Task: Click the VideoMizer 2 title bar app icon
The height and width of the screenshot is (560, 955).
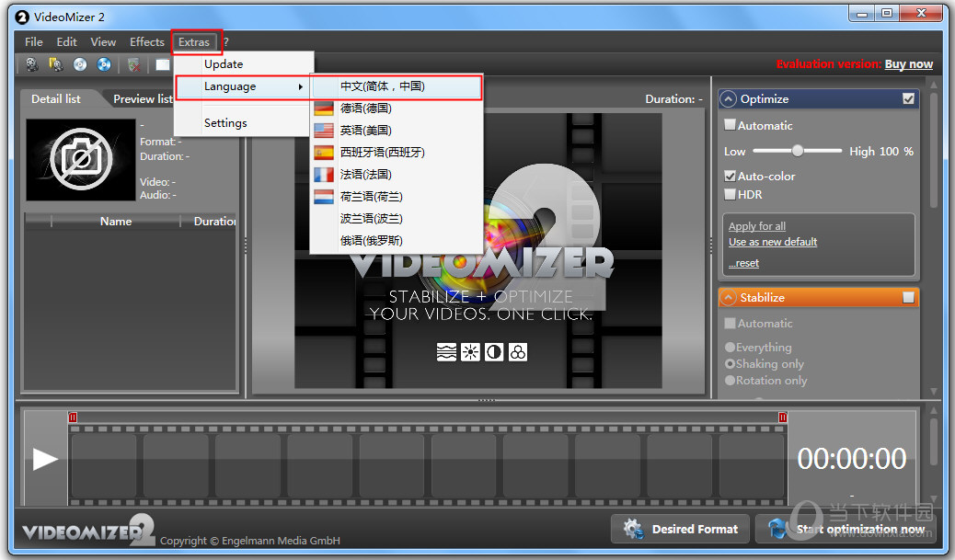Action: pos(22,17)
